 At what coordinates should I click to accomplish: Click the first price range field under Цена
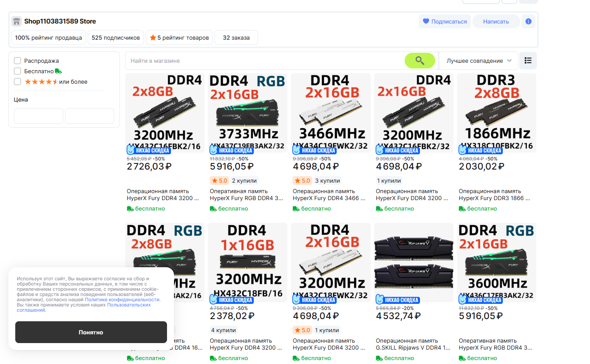(x=38, y=116)
